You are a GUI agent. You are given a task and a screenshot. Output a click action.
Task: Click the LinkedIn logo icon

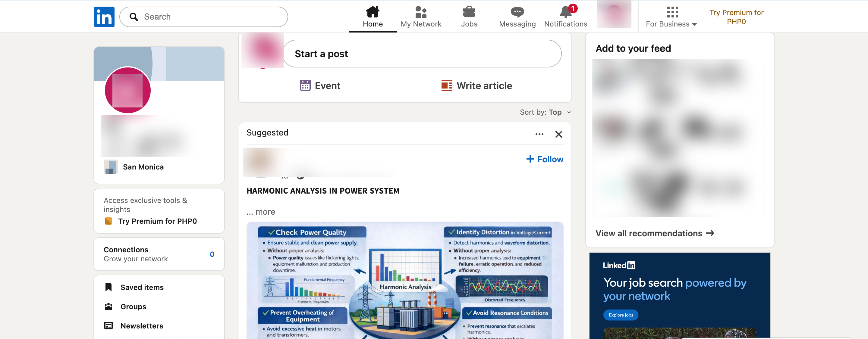[x=104, y=17]
